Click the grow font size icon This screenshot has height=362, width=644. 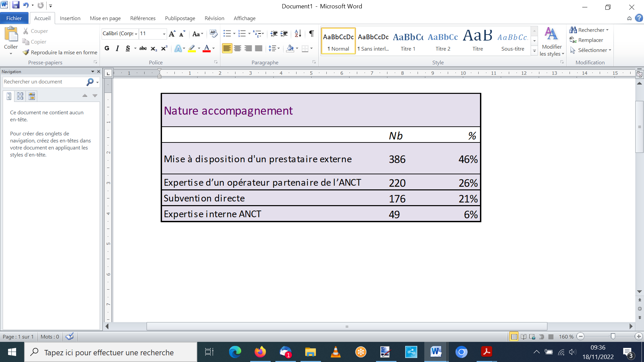(172, 34)
